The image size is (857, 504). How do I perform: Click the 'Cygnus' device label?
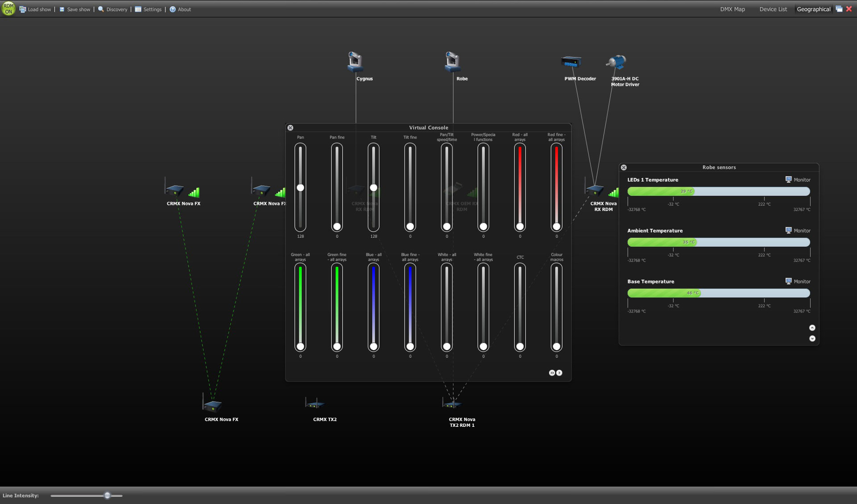pyautogui.click(x=365, y=79)
